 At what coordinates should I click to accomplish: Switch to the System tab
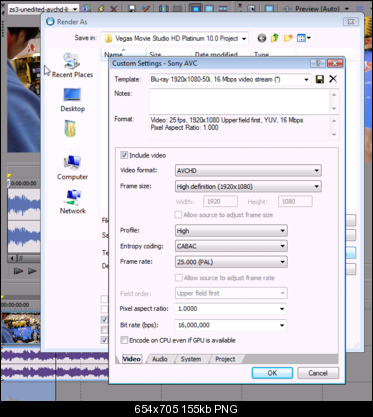tap(191, 359)
